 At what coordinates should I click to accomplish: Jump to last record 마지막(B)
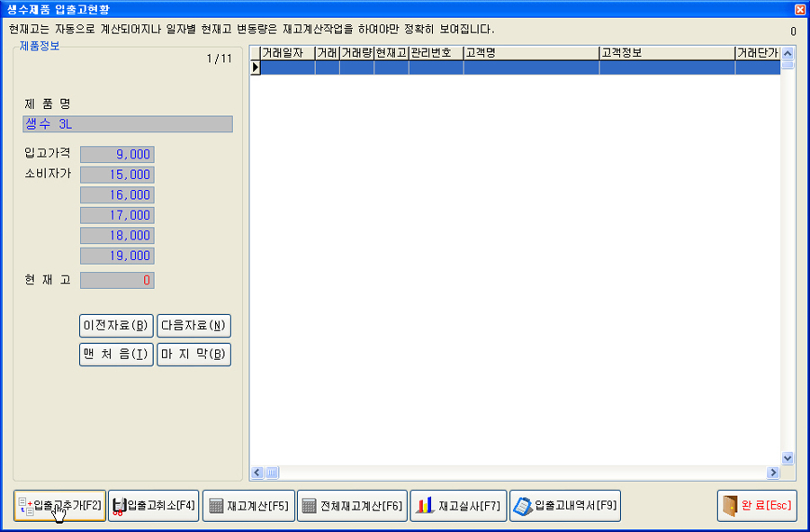coord(193,355)
